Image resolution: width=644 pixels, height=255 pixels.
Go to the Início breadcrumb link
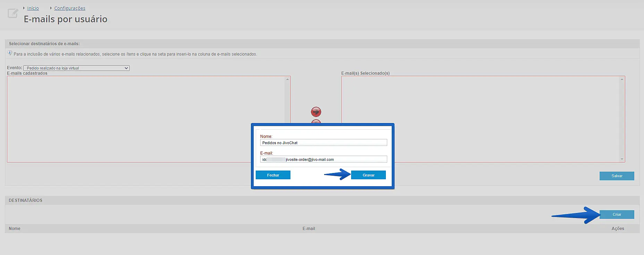33,8
